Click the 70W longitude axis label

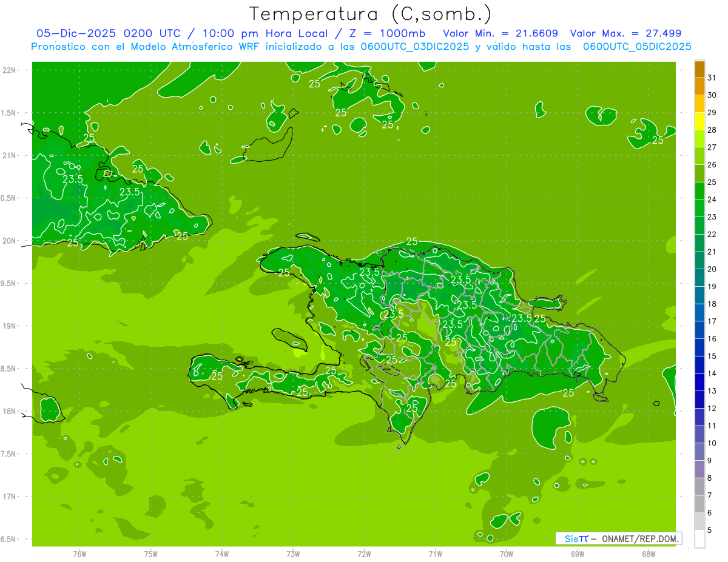tap(507, 554)
